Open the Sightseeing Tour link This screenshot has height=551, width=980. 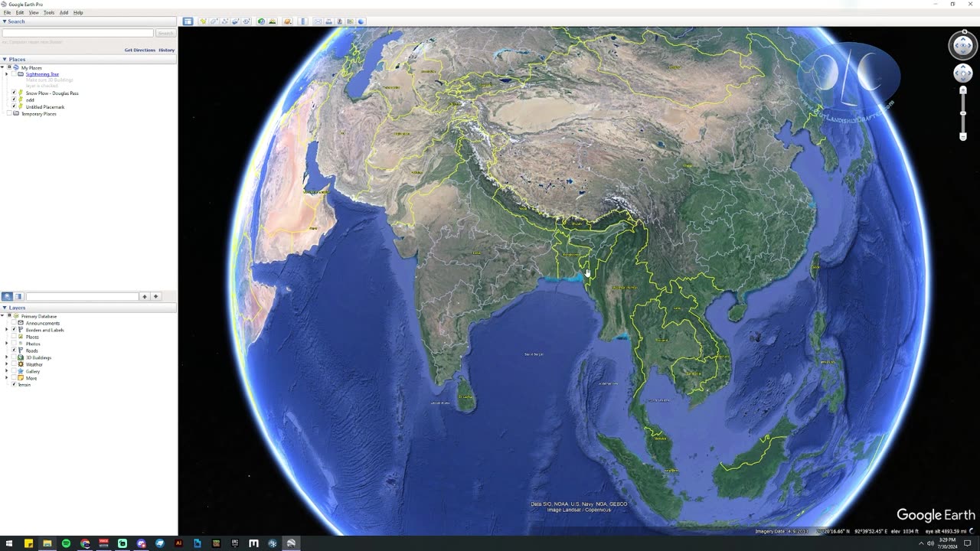click(x=42, y=74)
